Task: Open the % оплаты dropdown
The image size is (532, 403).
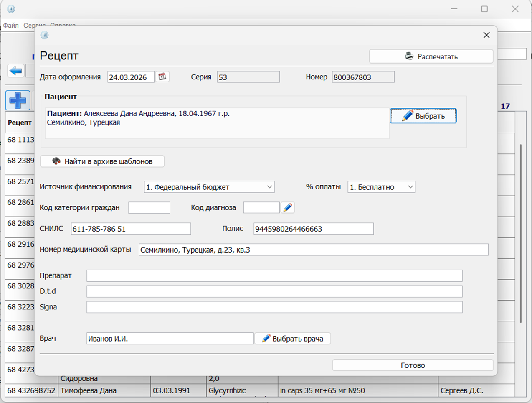Action: 381,187
